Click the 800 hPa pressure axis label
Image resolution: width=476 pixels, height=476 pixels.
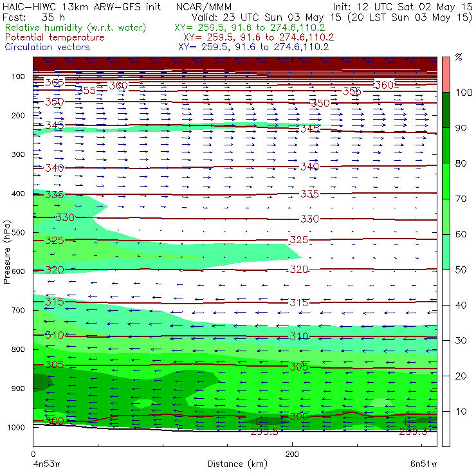[18, 349]
